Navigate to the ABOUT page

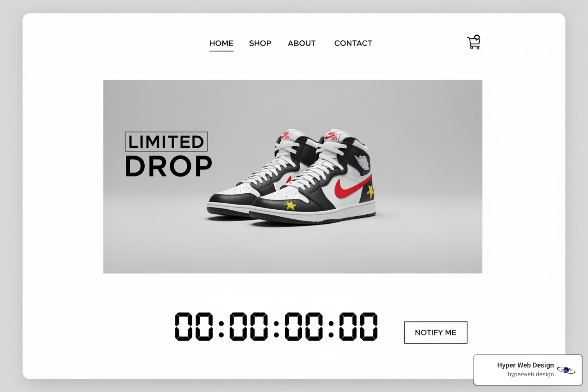pyautogui.click(x=302, y=43)
